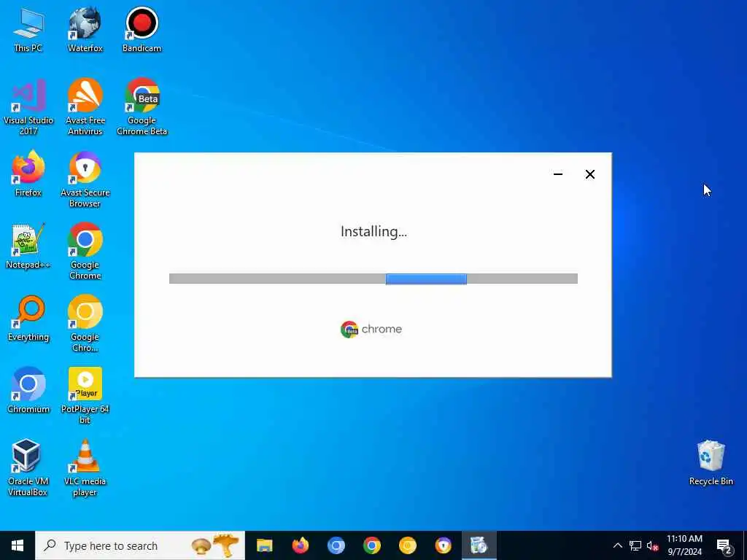Expand the hidden system tray icons
The height and width of the screenshot is (560, 747).
[x=617, y=545]
